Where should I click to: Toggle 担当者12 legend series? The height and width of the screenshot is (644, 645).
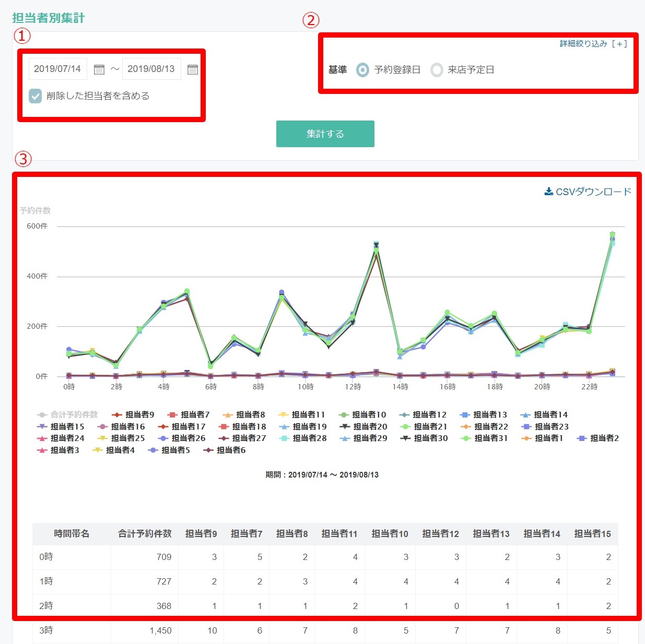tap(423, 414)
